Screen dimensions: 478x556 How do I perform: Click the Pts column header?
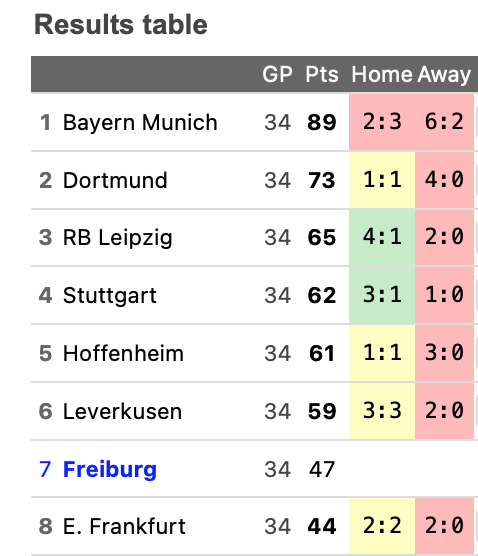click(322, 74)
